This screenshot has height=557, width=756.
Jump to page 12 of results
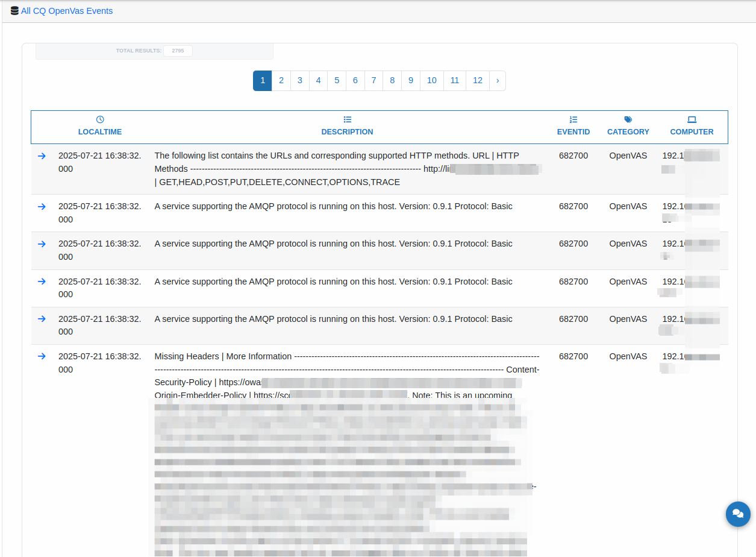pos(477,81)
